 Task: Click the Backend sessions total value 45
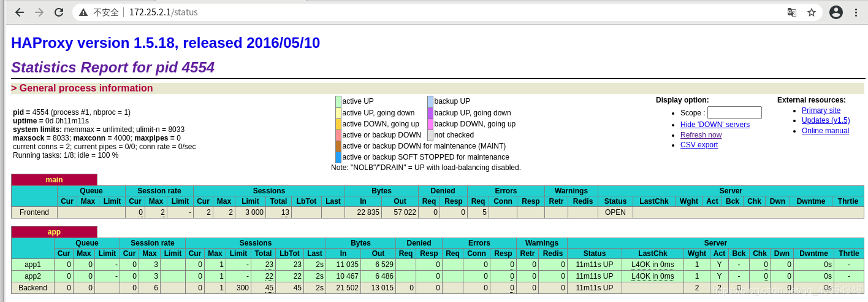click(269, 288)
